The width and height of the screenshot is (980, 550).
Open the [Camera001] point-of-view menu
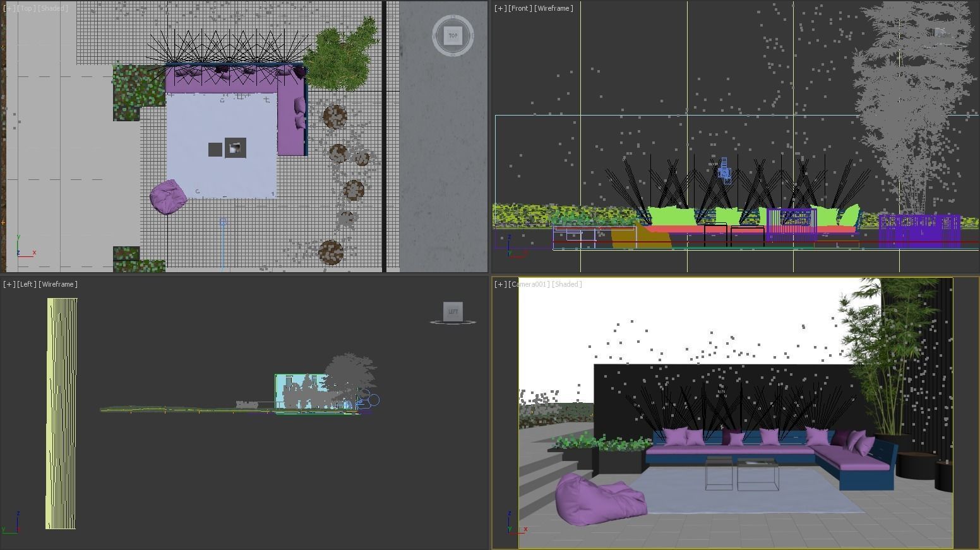529,284
